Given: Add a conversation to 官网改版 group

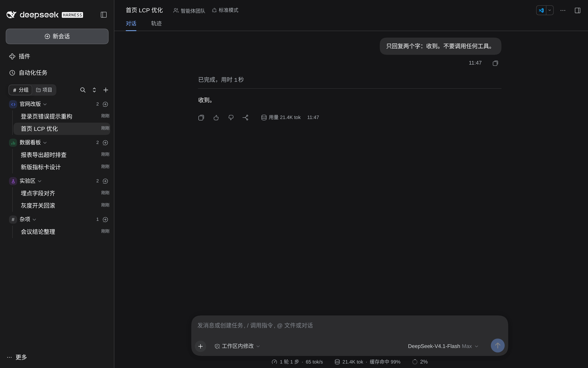Looking at the screenshot, I should pos(105,104).
